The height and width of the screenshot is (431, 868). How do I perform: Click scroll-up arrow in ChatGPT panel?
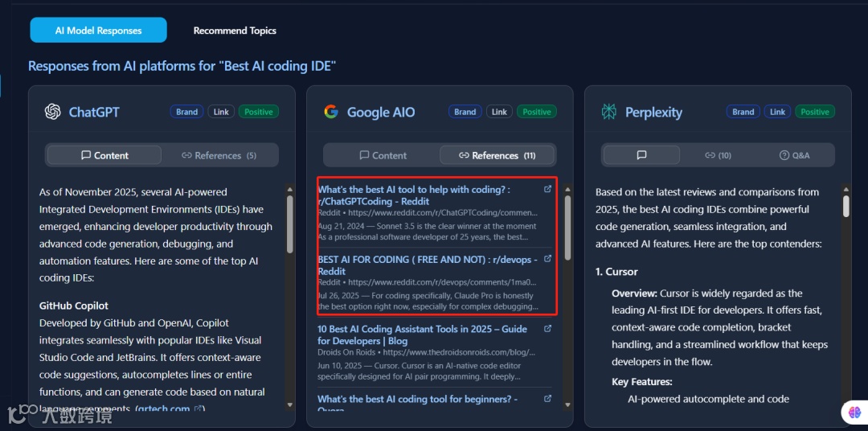point(290,190)
